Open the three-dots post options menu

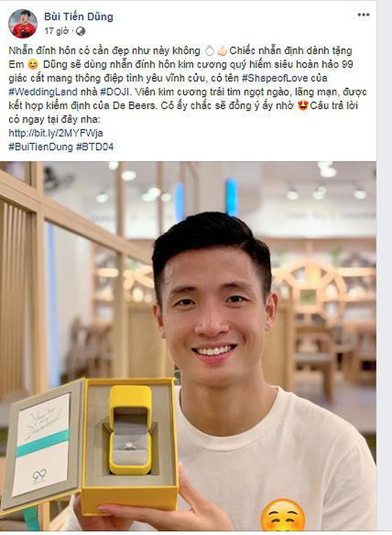click(363, 15)
